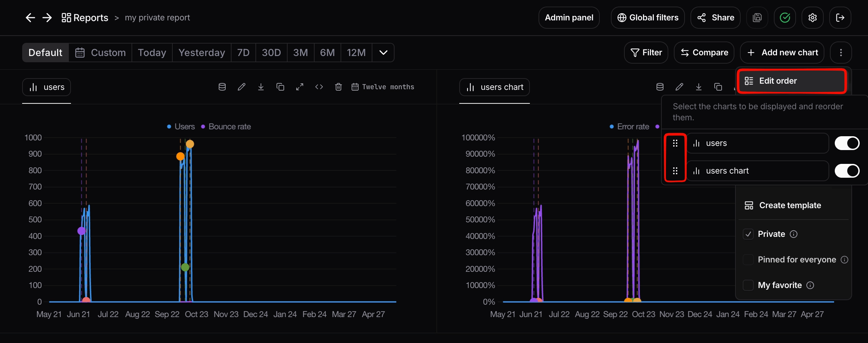Click info icon next to Pinned for everyone
The image size is (868, 343).
[x=844, y=260]
